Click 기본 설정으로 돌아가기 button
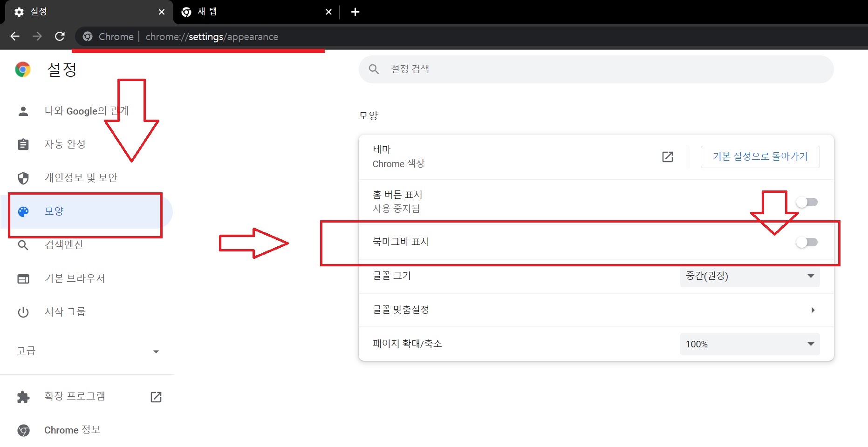868x447 pixels. pos(760,157)
